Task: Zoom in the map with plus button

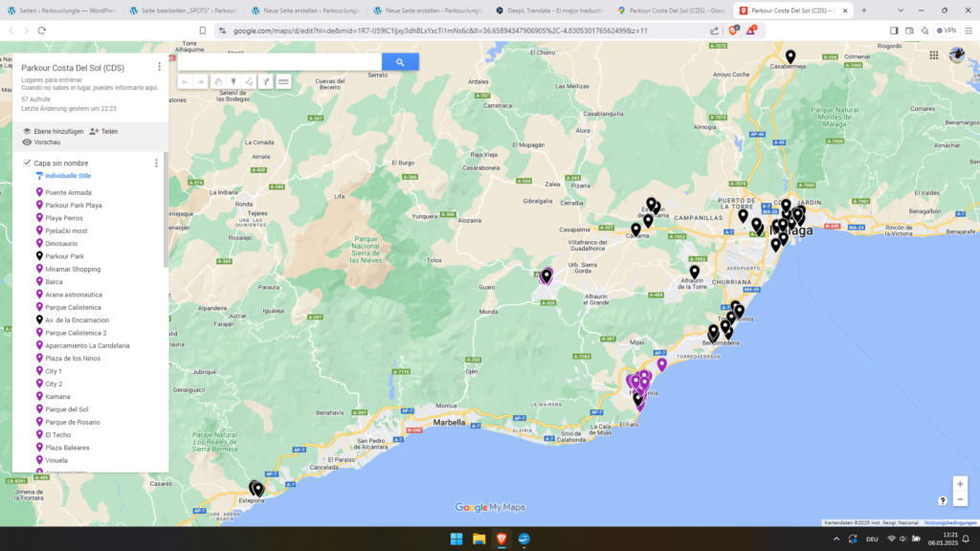Action: point(960,483)
